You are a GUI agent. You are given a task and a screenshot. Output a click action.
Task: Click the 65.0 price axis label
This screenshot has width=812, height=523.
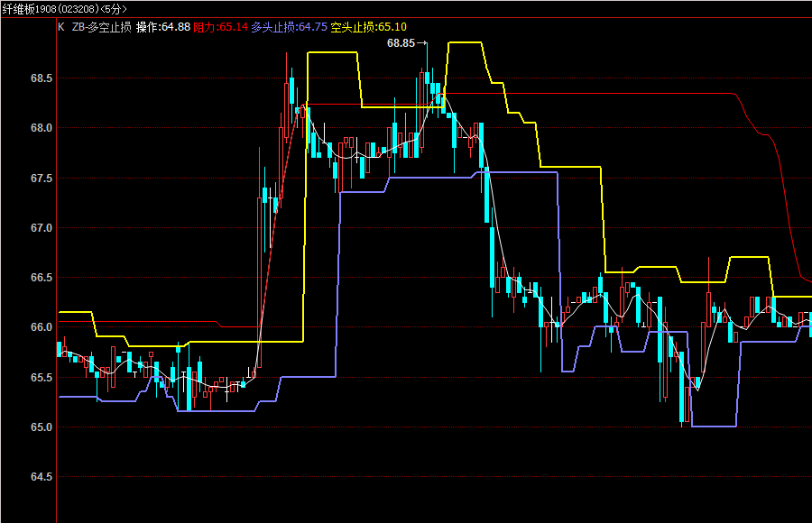pyautogui.click(x=42, y=427)
